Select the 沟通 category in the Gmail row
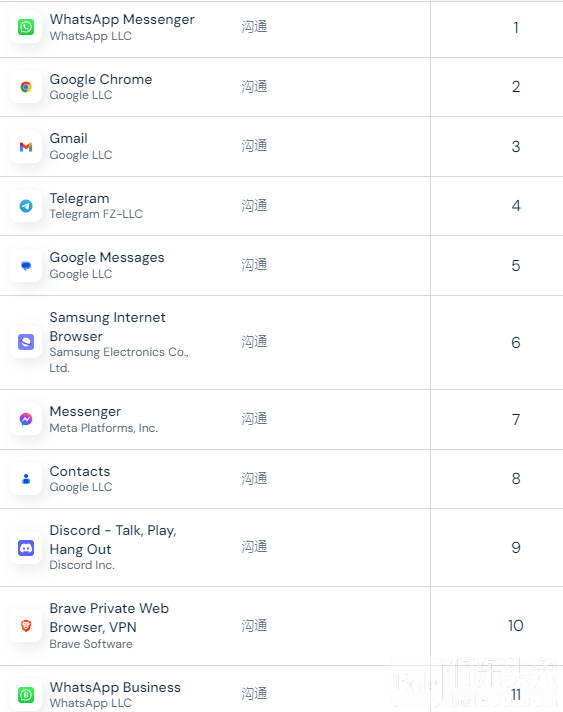Screen dimensions: 563x712 [254, 146]
